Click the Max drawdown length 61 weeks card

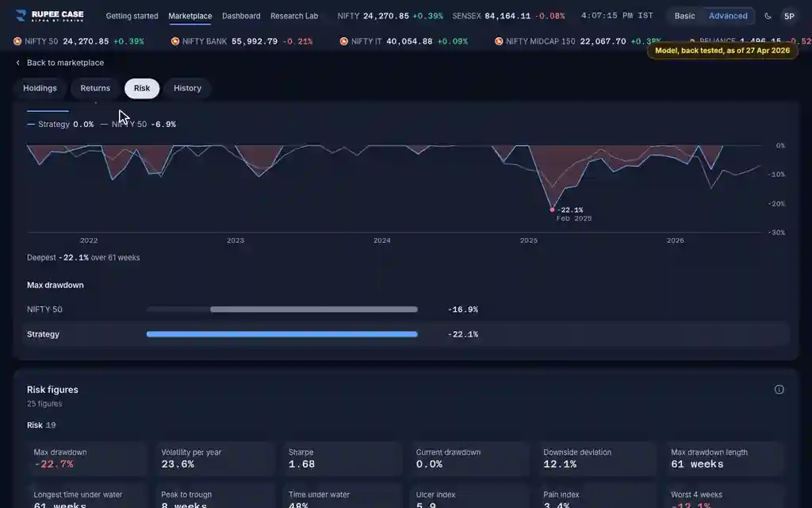pyautogui.click(x=723, y=459)
